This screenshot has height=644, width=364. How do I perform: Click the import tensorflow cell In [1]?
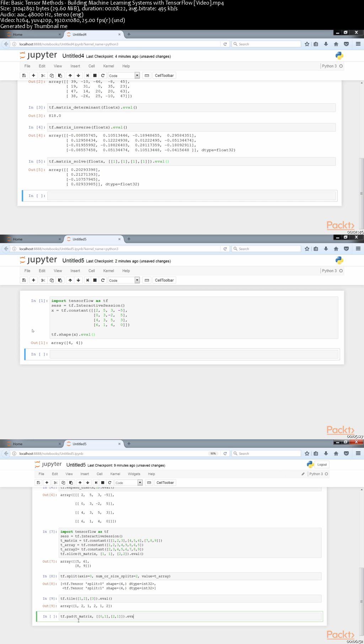tap(194, 318)
